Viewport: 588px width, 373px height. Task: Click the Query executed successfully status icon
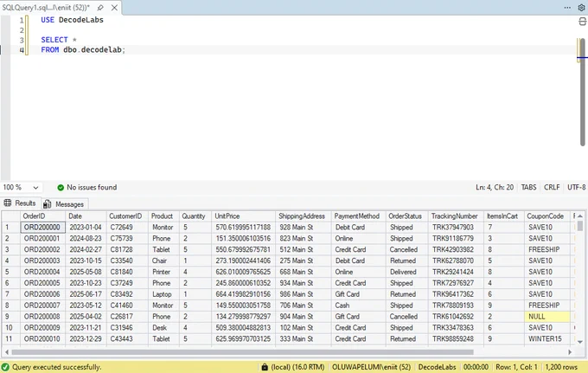5,367
